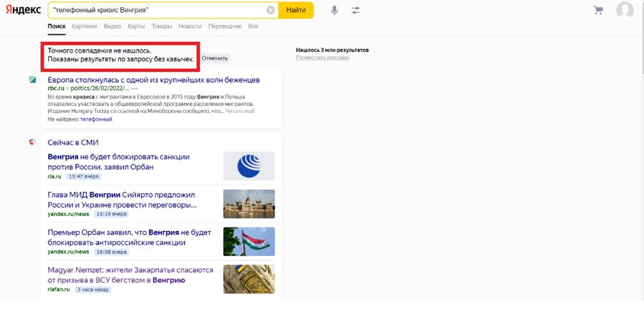This screenshot has width=644, height=317.
Task: Click the rbc.ru favicon next to result
Action: tap(33, 80)
